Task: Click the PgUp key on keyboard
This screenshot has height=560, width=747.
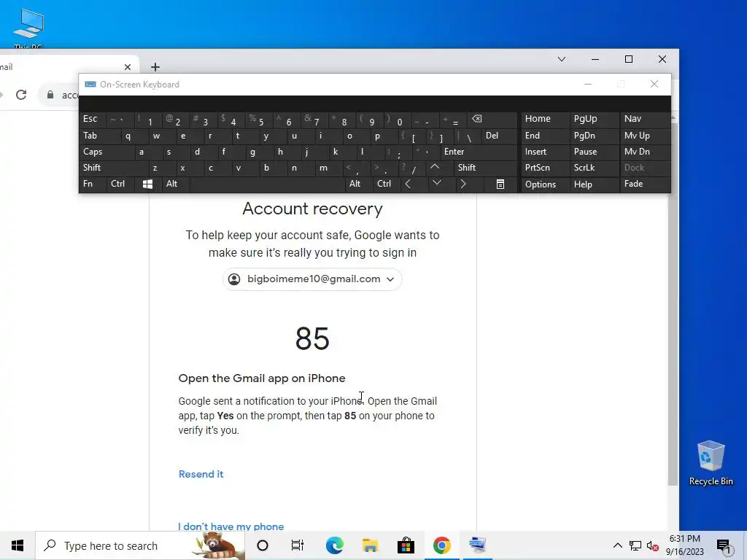Action: [595, 119]
